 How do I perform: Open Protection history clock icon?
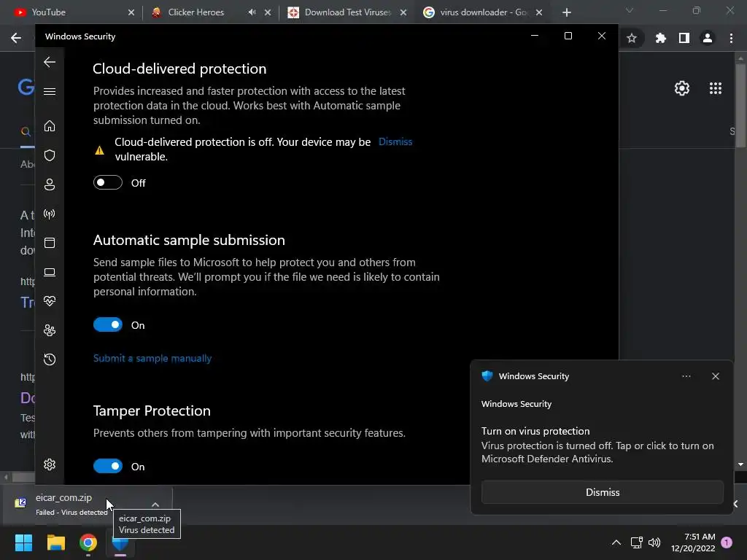(50, 359)
